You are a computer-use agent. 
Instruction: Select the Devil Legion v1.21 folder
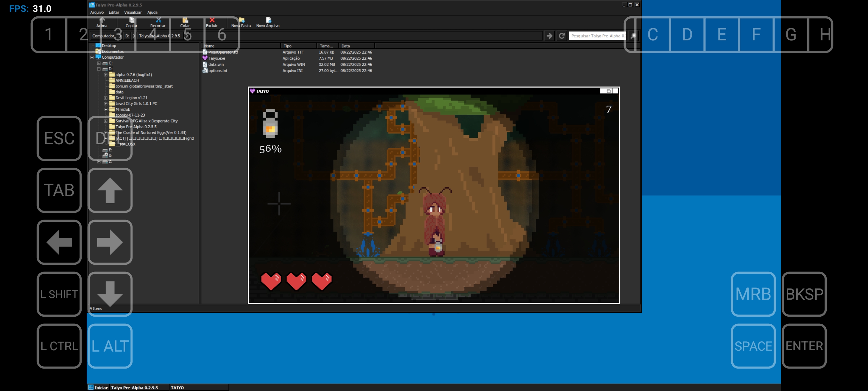point(131,98)
